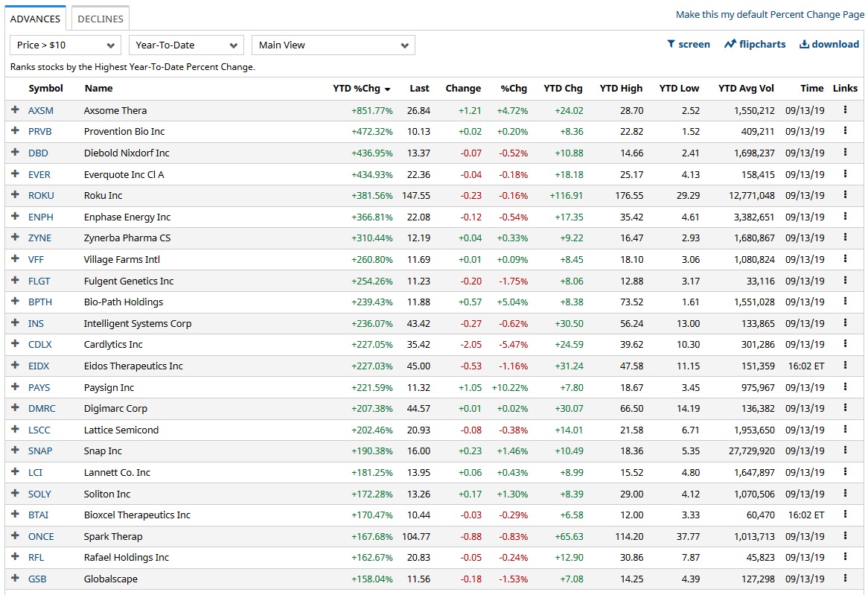Sort by the YTD High column header

pos(621,88)
